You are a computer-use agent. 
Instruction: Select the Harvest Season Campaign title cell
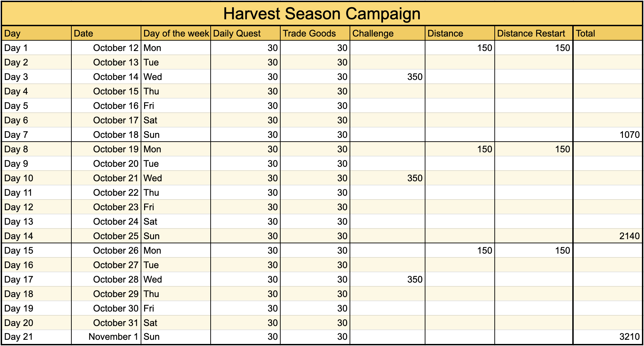tap(322, 14)
